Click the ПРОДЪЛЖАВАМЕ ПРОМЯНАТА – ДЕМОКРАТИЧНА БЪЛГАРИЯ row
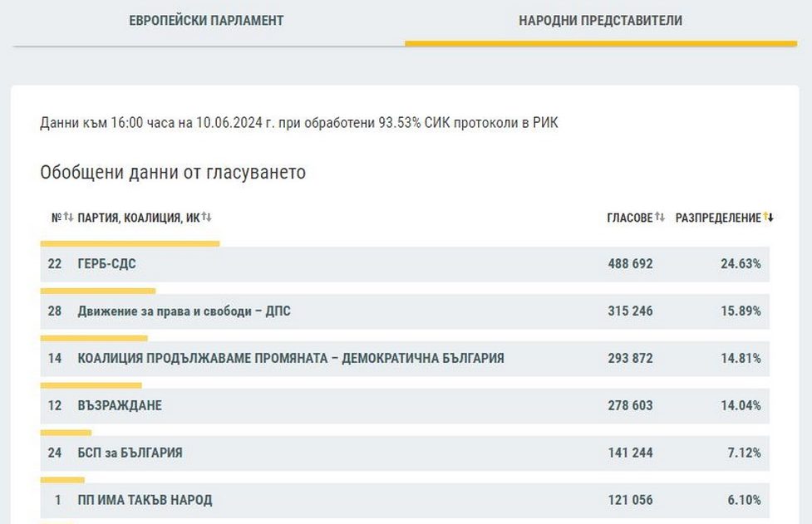 [291, 359]
